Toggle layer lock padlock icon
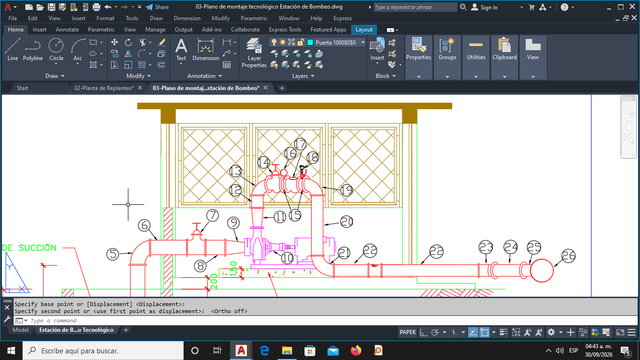The height and width of the screenshot is (360, 640). 301,42
